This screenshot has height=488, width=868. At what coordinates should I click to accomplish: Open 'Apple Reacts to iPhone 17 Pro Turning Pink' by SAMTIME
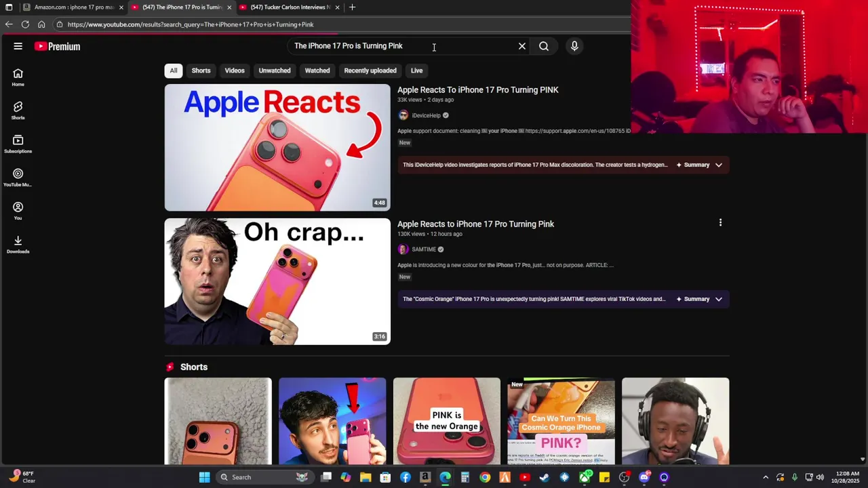click(x=475, y=224)
